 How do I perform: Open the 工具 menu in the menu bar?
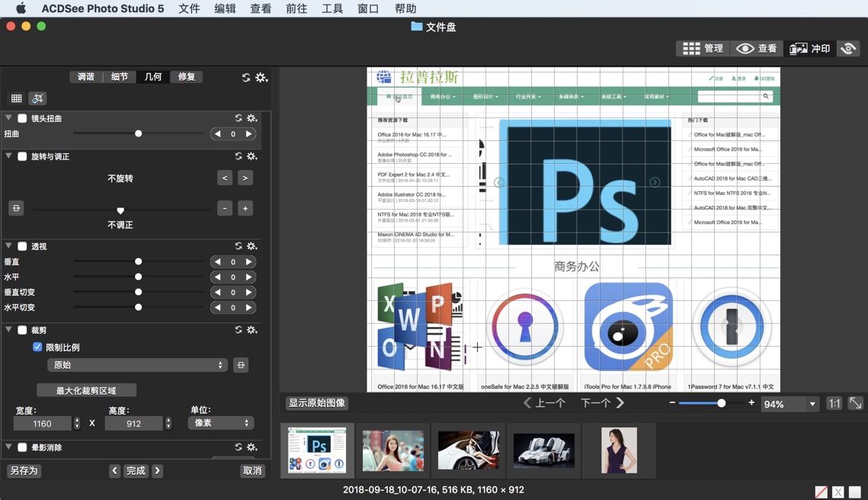(332, 8)
